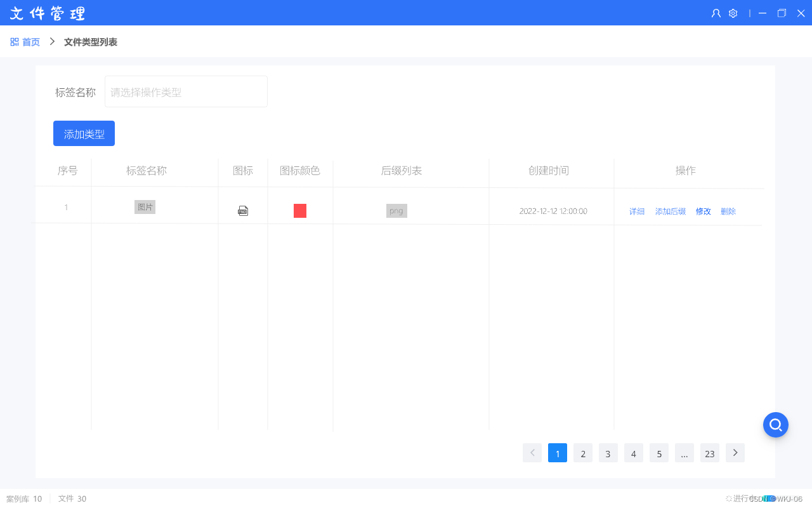Click 修改 for the 图片 row
This screenshot has width=812, height=508.
(704, 211)
